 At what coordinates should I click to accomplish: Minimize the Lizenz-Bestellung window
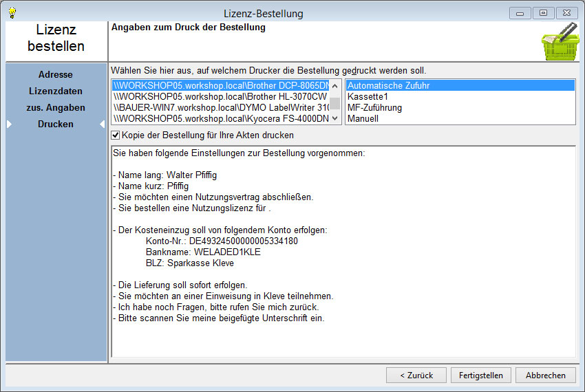pyautogui.click(x=519, y=12)
